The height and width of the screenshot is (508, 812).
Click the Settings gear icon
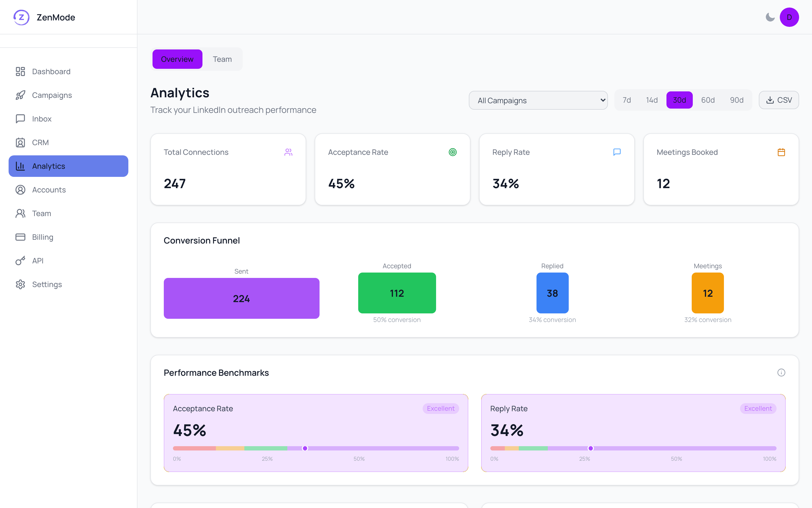pyautogui.click(x=20, y=284)
